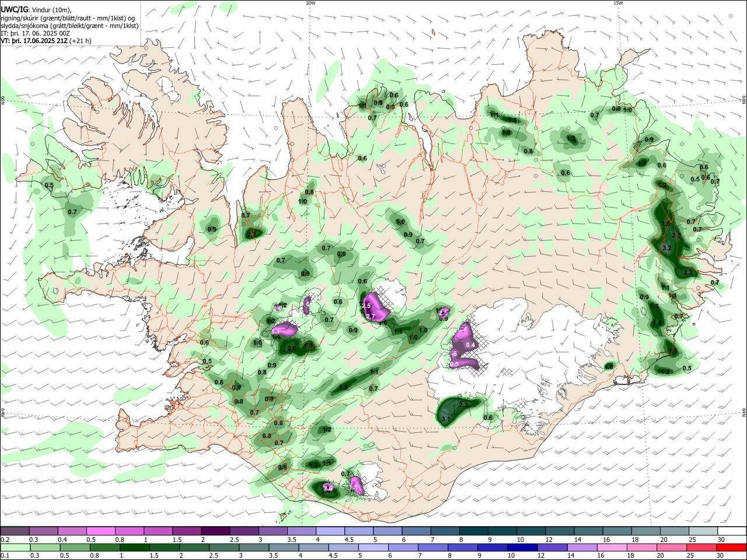Screen dimensions: 747x560
Task: Click the darkest green legend swatch labeled 1
Action: coord(135,547)
